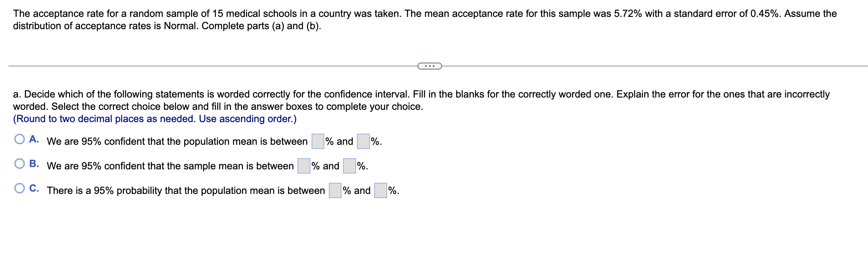Click the bold "C." choice letter
Screen dimensions: 868x278
point(34,188)
